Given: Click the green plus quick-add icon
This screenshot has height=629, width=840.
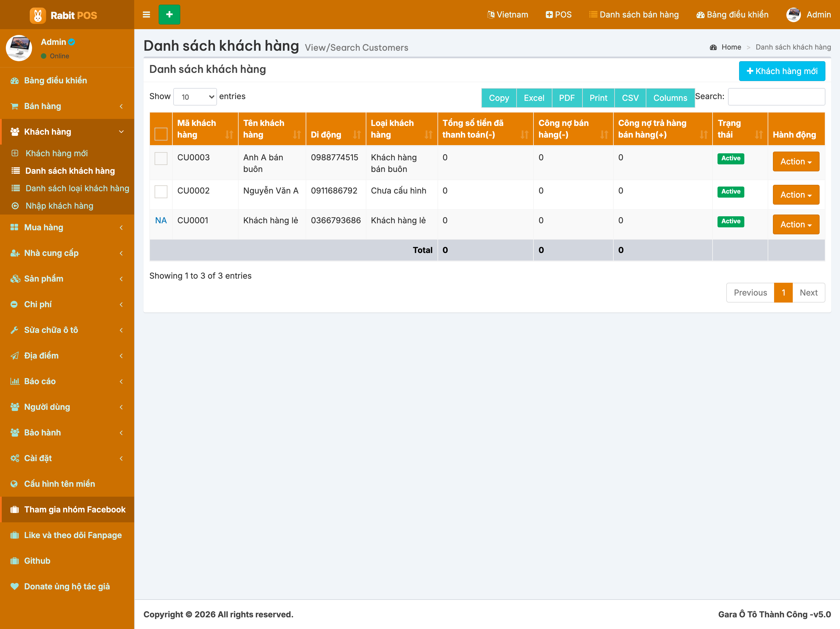Looking at the screenshot, I should pyautogui.click(x=169, y=14).
